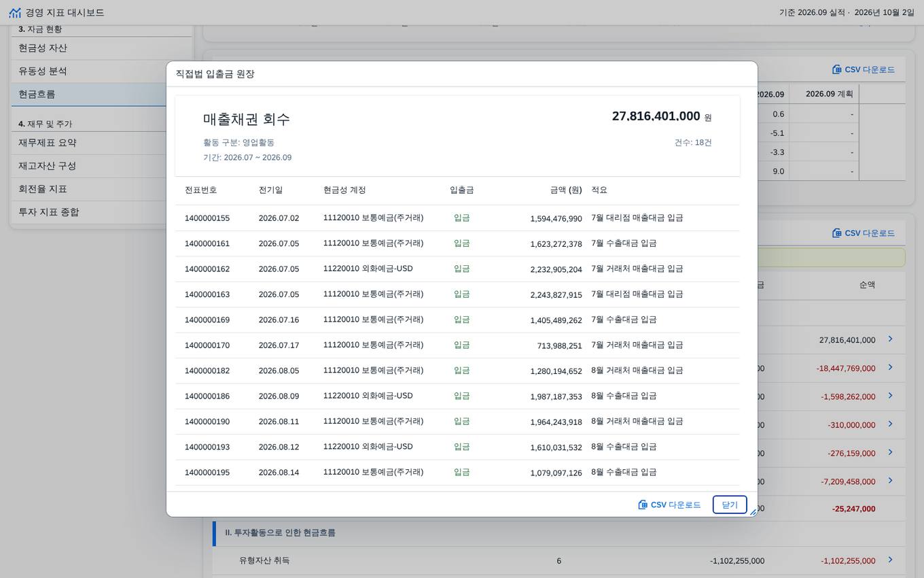Open details chevron for -276,159,000 row
This screenshot has width=924, height=578.
coord(890,452)
